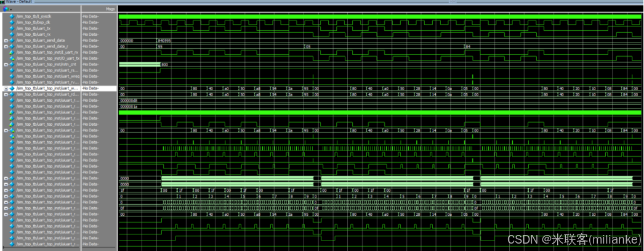Select the /sim_top_tb/uart_tx signal name
The height and width of the screenshot is (251, 644).
33,28
